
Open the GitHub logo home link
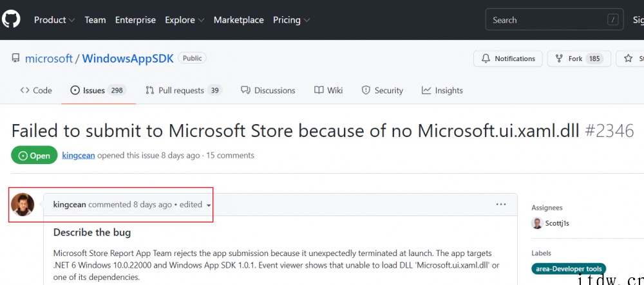point(11,19)
